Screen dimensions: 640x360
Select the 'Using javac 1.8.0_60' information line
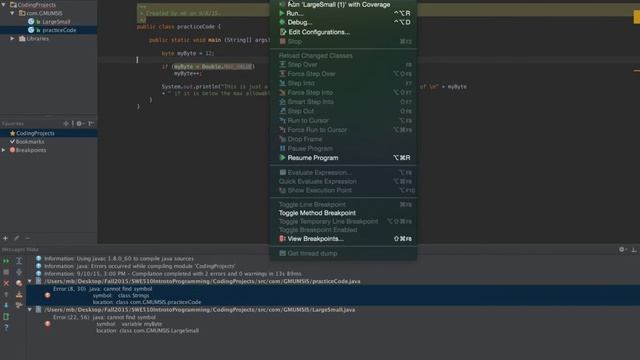pyautogui.click(x=119, y=259)
